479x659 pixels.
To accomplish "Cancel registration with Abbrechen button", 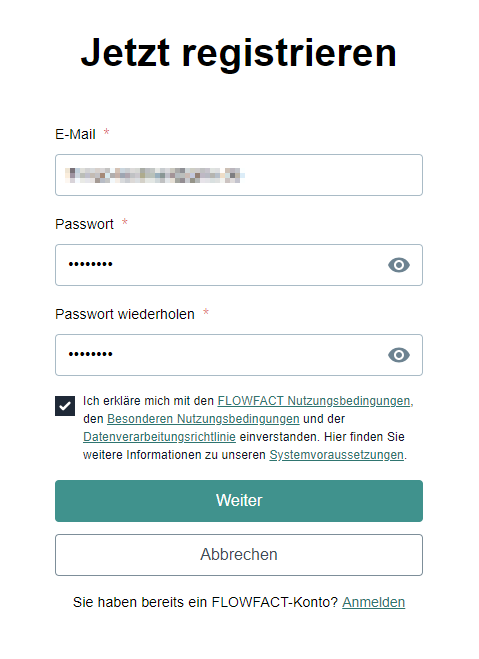I will (239, 555).
